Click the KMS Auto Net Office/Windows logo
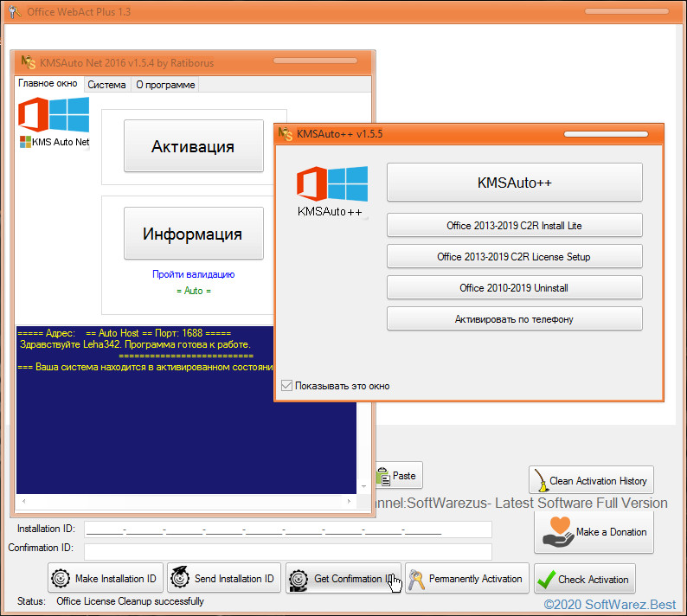This screenshot has height=616, width=687. click(x=54, y=123)
